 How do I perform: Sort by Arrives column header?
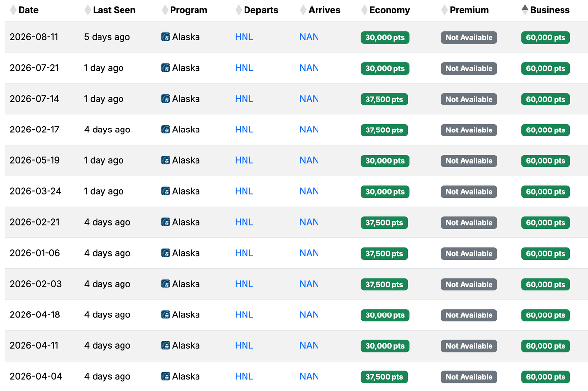pyautogui.click(x=320, y=10)
